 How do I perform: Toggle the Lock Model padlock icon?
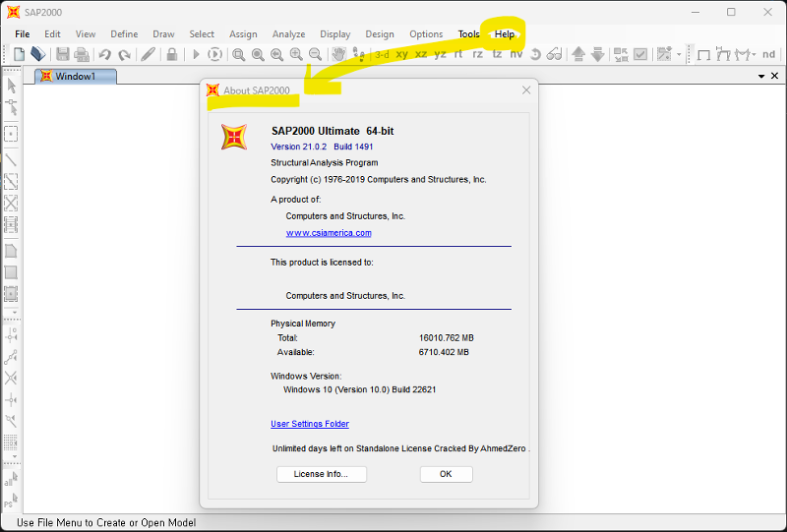tap(172, 54)
